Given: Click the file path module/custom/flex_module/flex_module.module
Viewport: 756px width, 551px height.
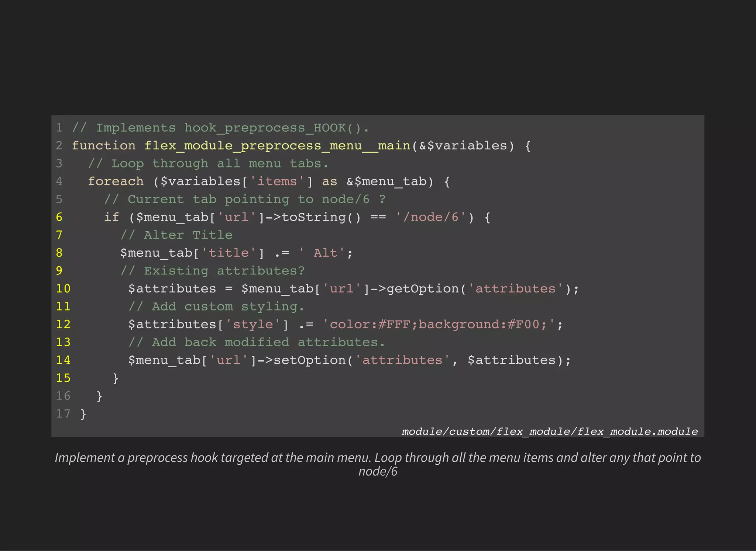Looking at the screenshot, I should (550, 432).
